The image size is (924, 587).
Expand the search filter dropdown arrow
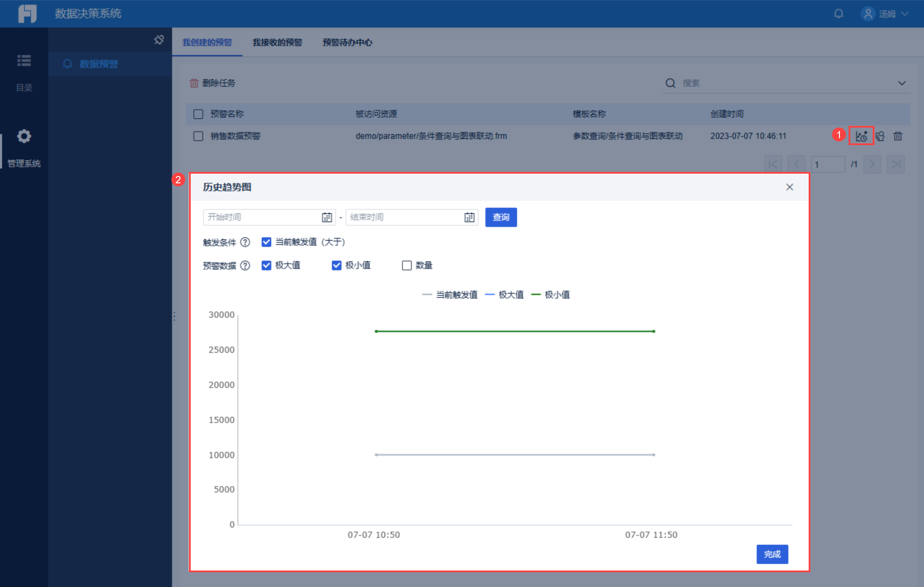[902, 83]
